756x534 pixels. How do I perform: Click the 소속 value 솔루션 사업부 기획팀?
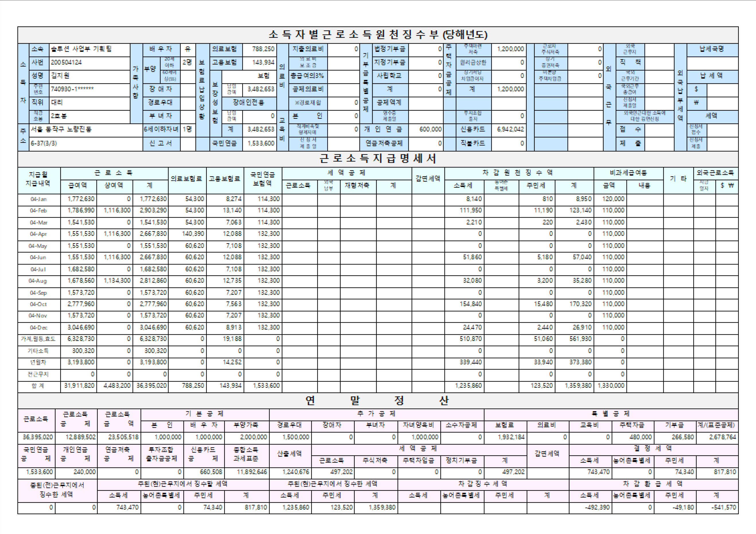pyautogui.click(x=81, y=49)
